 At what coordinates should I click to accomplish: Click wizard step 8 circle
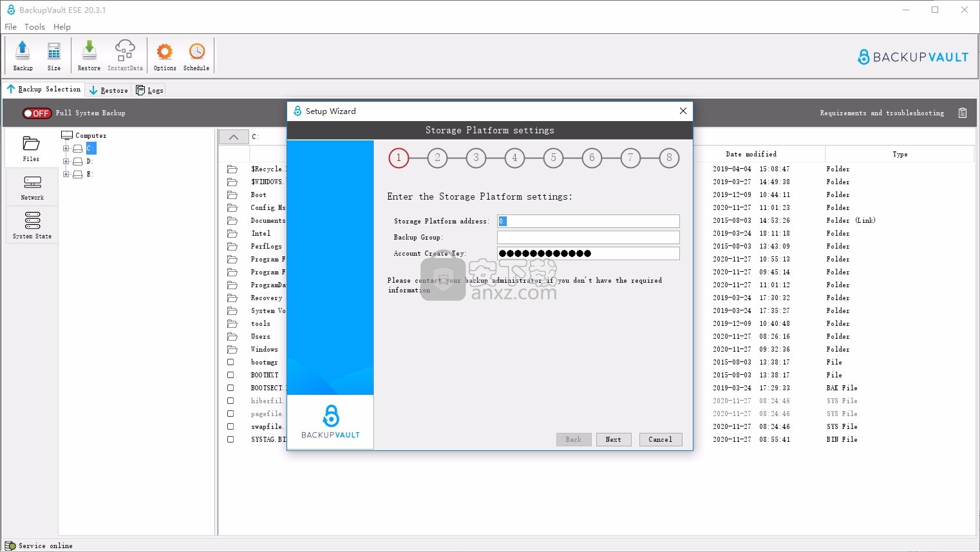(x=669, y=158)
